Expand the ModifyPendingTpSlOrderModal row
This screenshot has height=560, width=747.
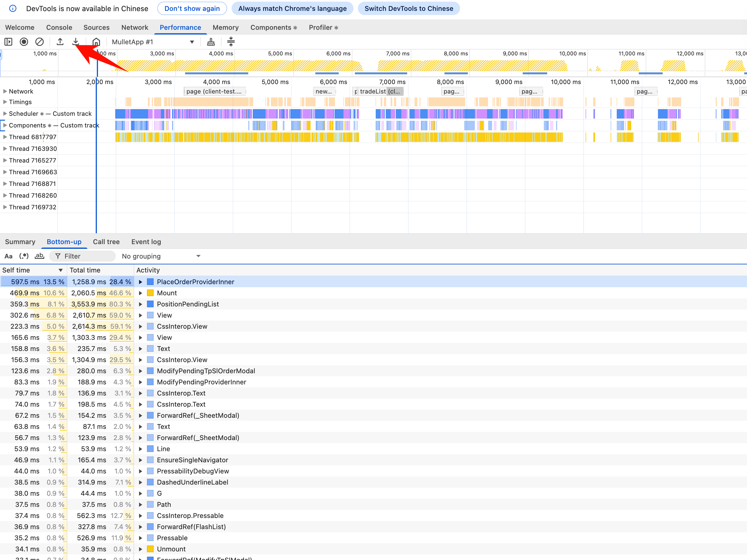click(x=141, y=371)
